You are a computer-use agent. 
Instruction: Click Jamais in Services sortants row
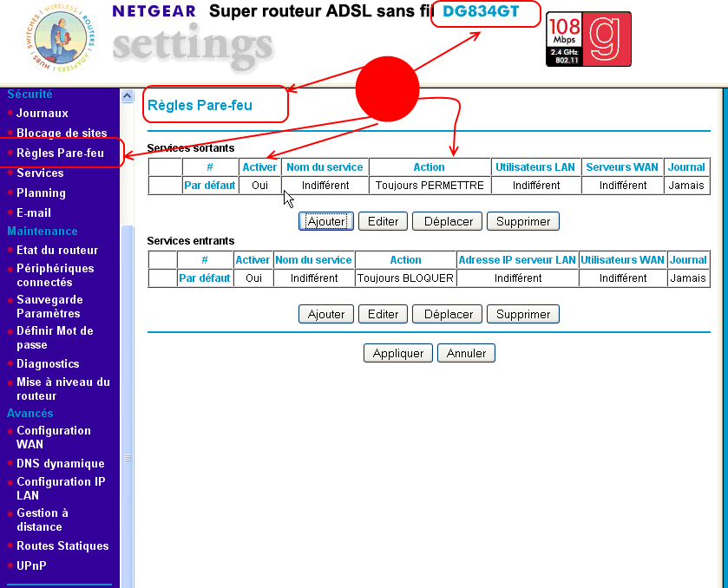(x=686, y=186)
